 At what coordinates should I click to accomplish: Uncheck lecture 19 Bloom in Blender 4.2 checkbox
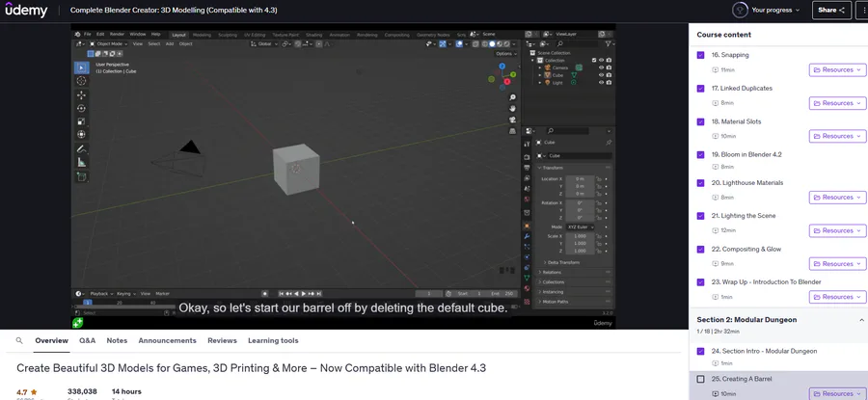tap(700, 155)
